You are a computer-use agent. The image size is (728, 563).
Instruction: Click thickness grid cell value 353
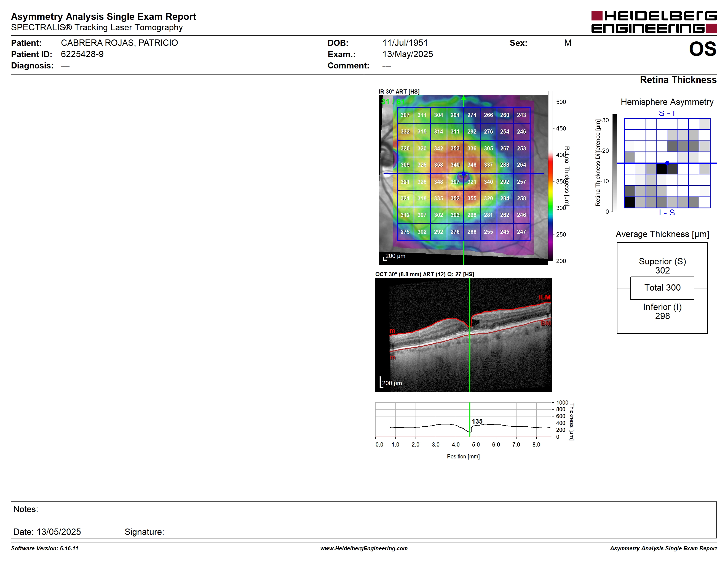tap(455, 148)
